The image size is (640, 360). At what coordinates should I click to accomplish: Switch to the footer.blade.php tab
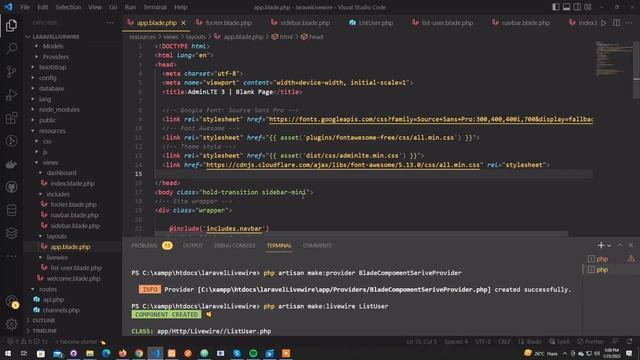point(228,23)
